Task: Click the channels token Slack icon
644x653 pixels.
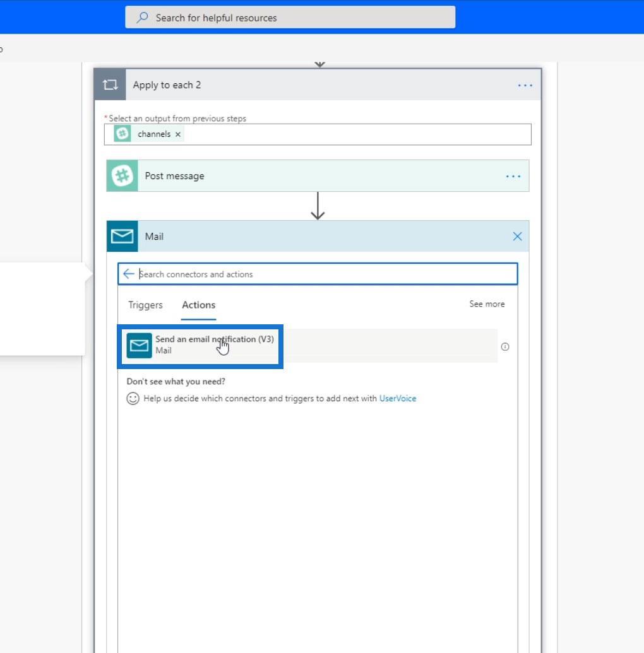Action: pos(122,134)
